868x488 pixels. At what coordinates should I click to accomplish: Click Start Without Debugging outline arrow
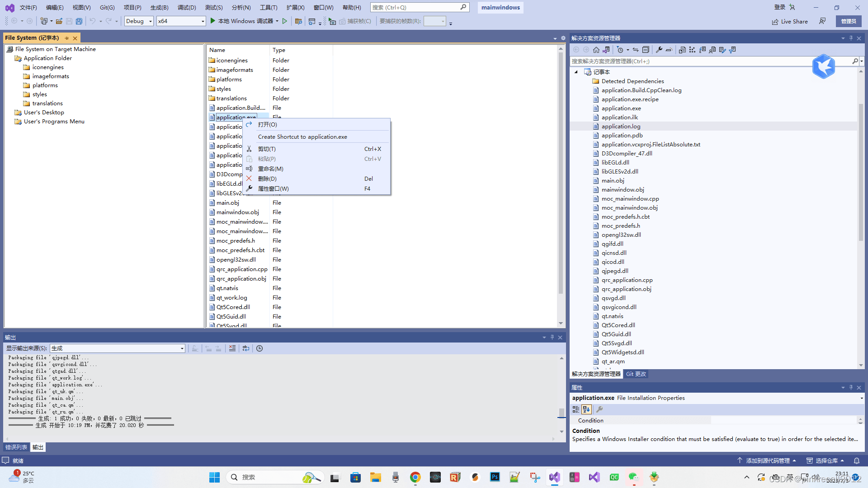285,21
